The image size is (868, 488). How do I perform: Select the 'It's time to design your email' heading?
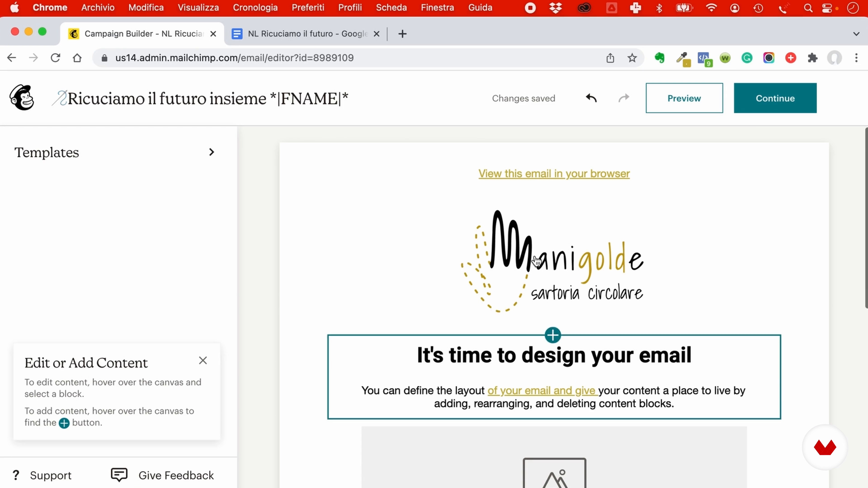point(554,355)
